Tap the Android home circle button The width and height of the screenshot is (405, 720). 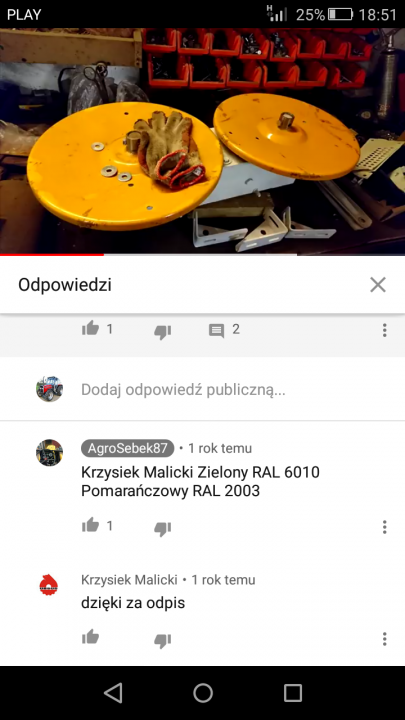[202, 692]
